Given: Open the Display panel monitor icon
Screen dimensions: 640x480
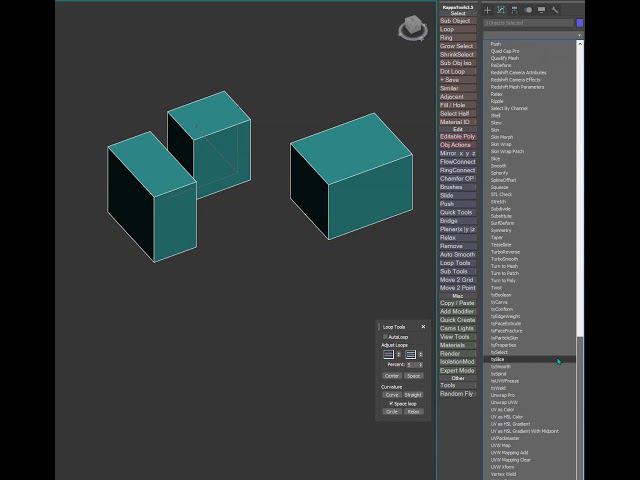Looking at the screenshot, I should 542,10.
